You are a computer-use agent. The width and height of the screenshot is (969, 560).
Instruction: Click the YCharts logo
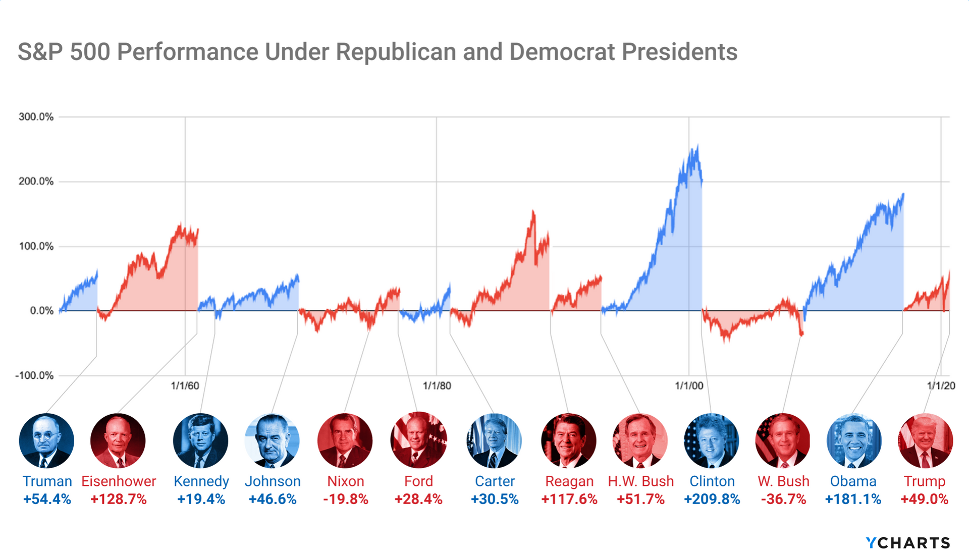(x=908, y=543)
